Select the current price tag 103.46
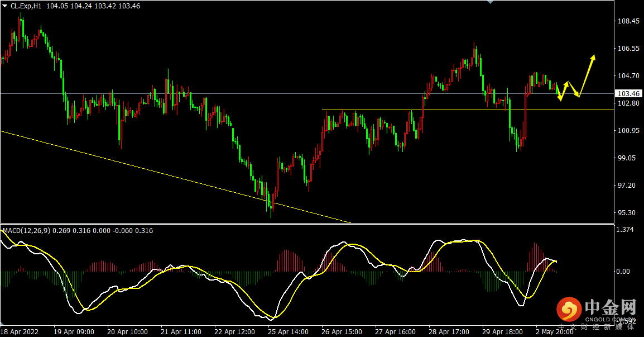 tap(629, 94)
